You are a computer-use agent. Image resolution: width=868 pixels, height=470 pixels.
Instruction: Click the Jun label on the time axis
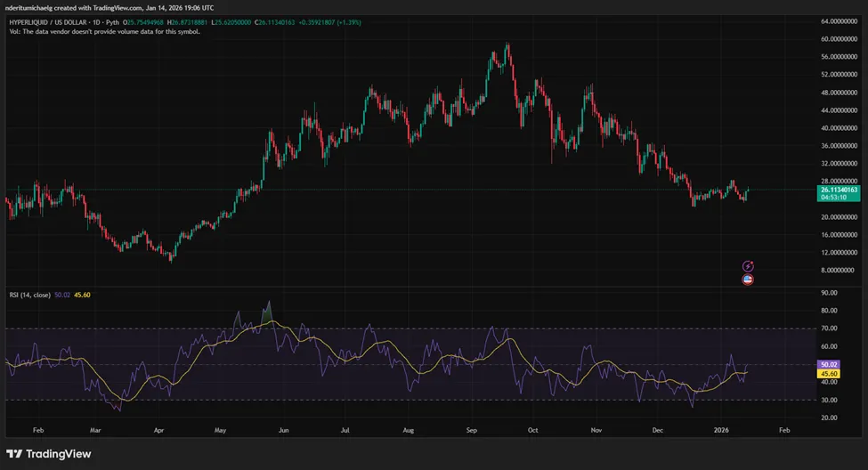pos(284,428)
